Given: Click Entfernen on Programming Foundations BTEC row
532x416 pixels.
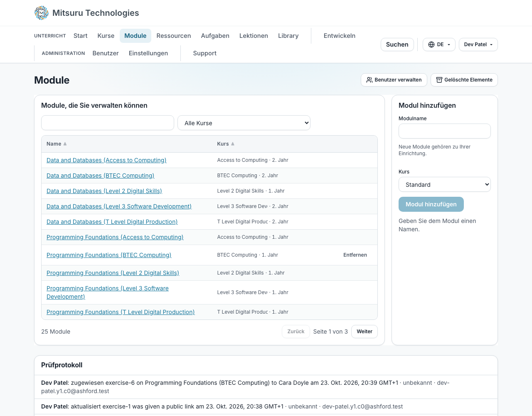Looking at the screenshot, I should point(355,255).
